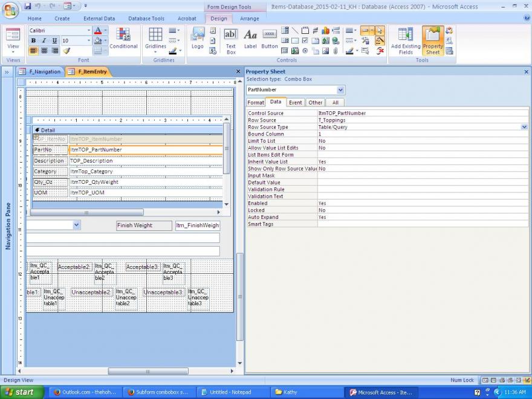The width and height of the screenshot is (532, 399).
Task: Select the Image control tool
Action: (325, 51)
